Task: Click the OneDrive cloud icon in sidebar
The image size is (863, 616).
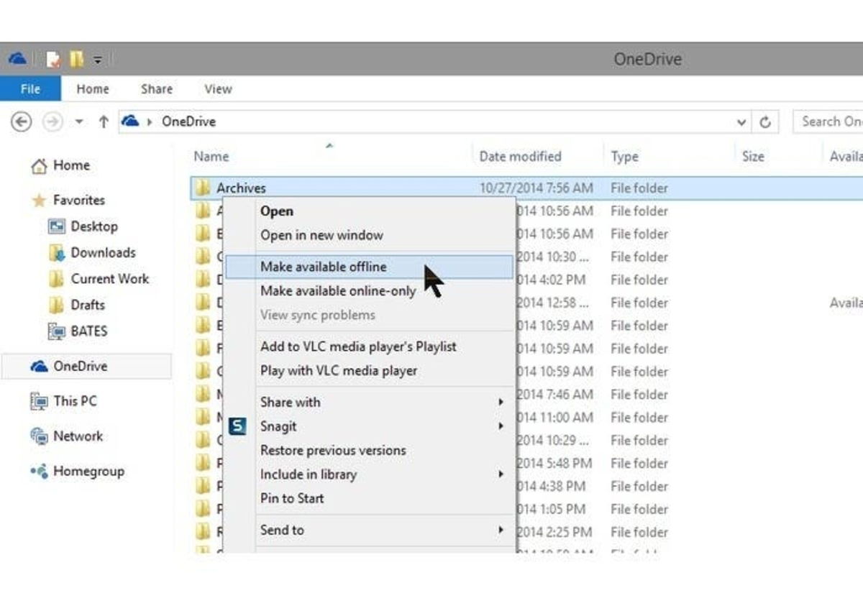Action: 39,366
